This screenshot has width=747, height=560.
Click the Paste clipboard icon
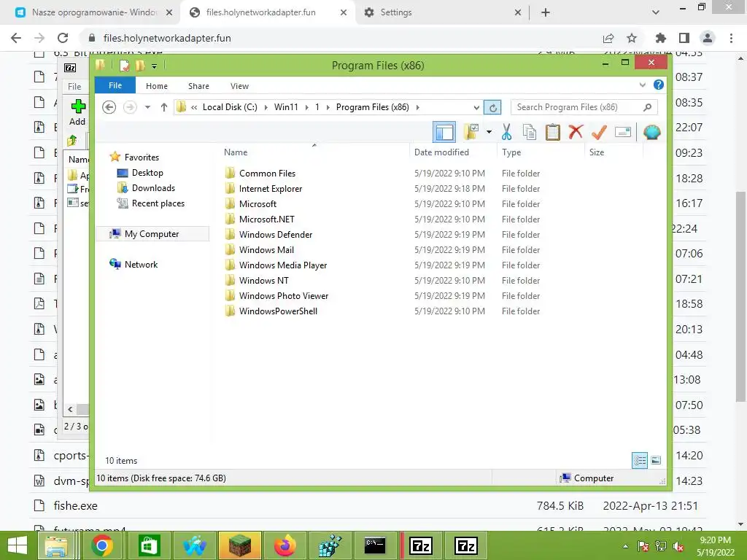[553, 132]
